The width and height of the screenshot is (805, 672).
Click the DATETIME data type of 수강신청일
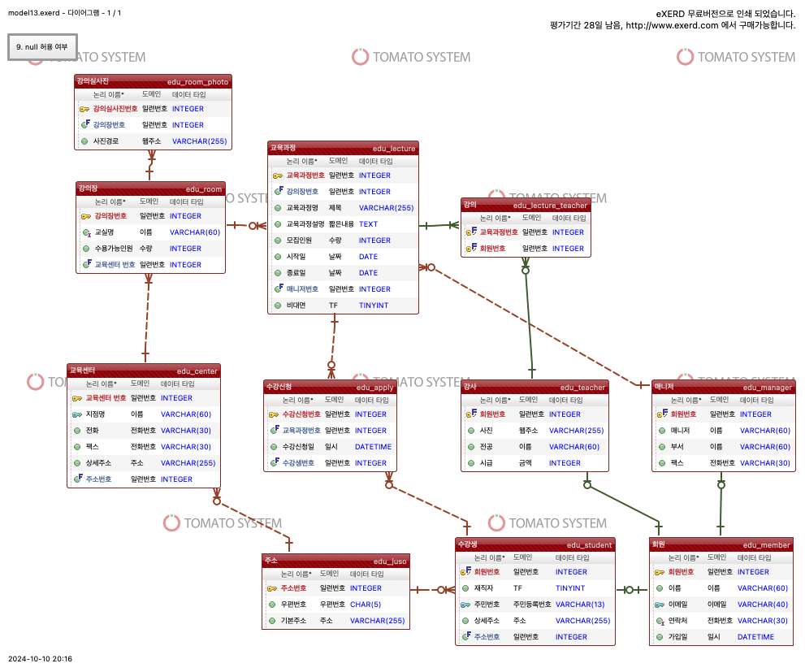coord(373,447)
